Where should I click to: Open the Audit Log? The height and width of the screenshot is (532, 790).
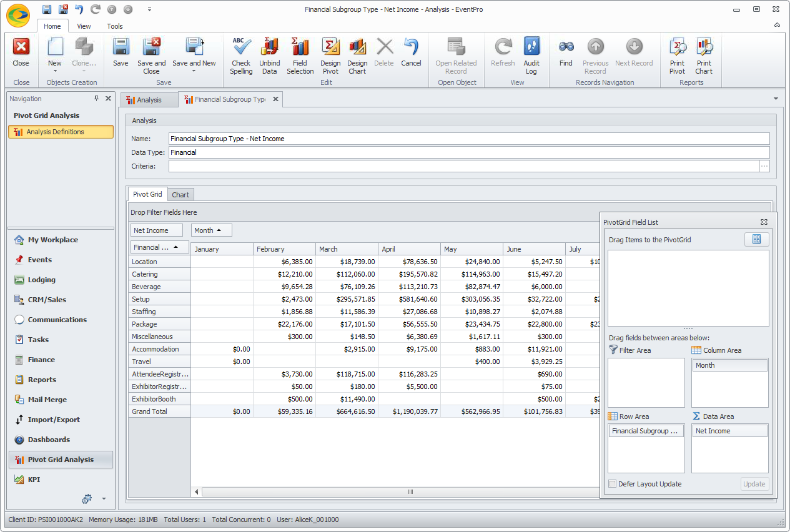pos(531,56)
